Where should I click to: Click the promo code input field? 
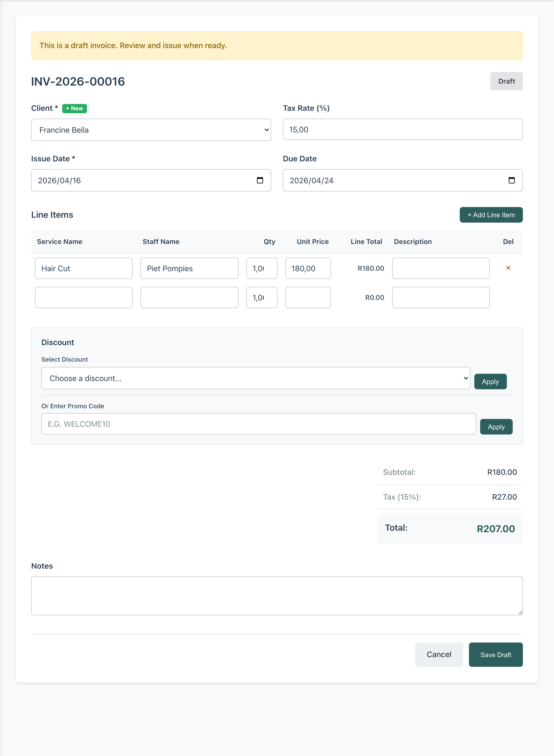coord(258,424)
